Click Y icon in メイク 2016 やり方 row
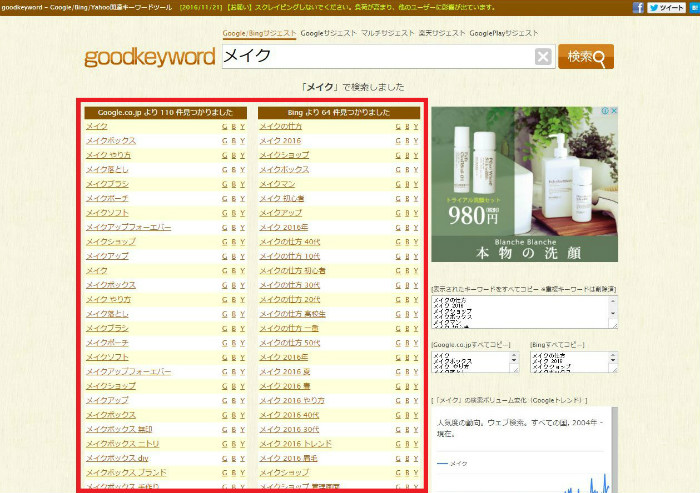The width and height of the screenshot is (700, 493). 416,401
